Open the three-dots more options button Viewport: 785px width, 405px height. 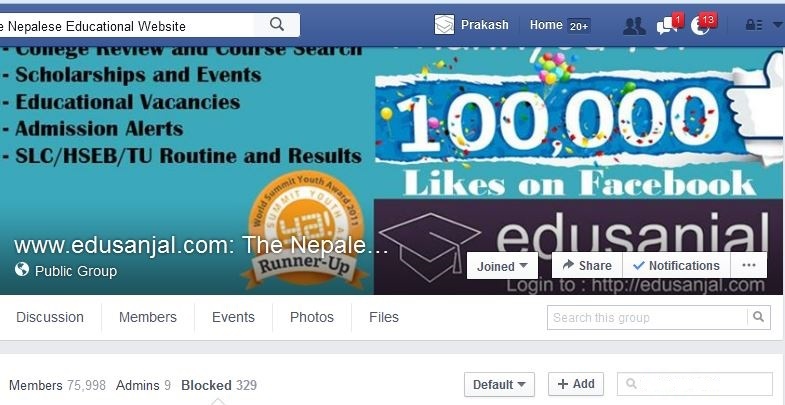coord(748,265)
